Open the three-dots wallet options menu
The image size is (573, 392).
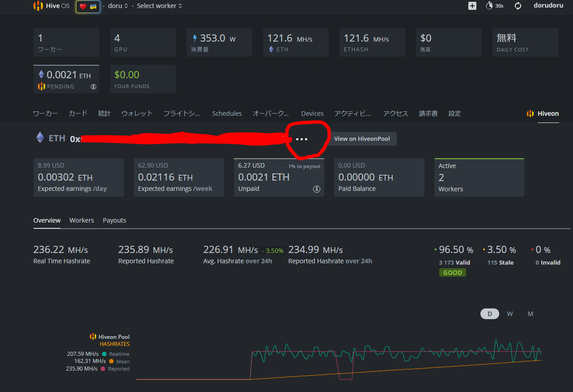[302, 139]
